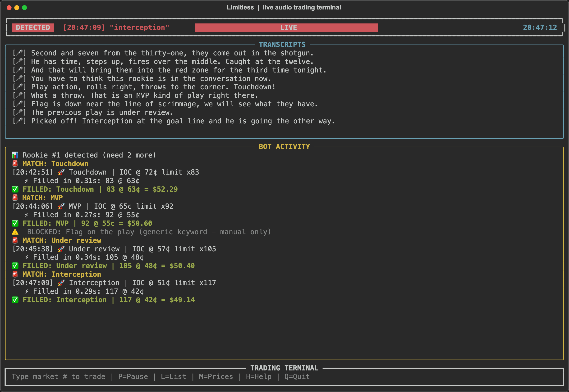Click the 'BLOCKED: Flag on the play' message
The height and width of the screenshot is (392, 569).
[x=149, y=232]
